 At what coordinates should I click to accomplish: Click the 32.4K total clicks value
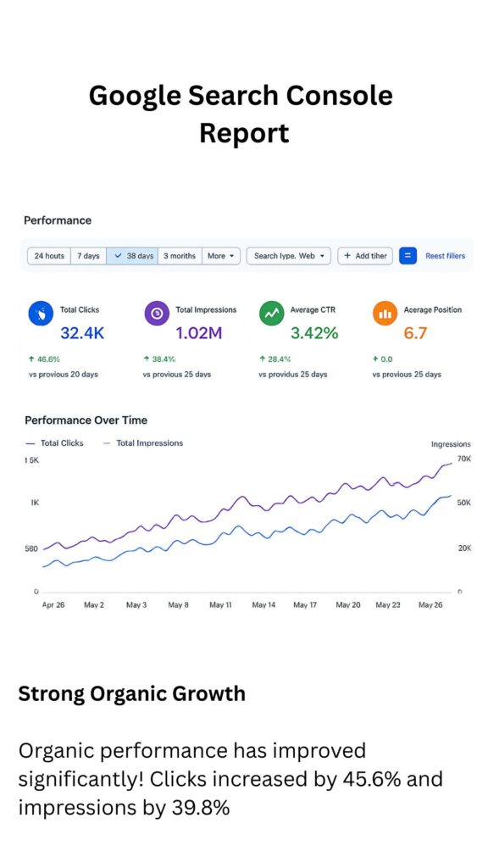[x=82, y=333]
